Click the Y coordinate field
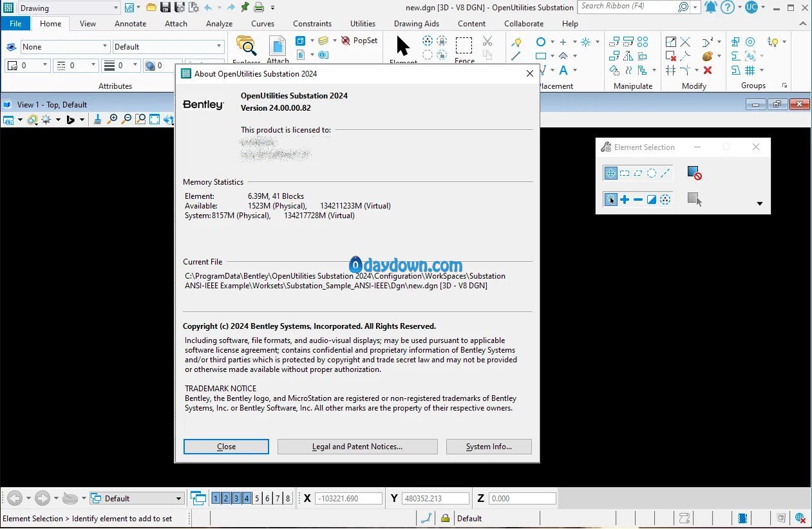This screenshot has width=812, height=529. click(435, 498)
